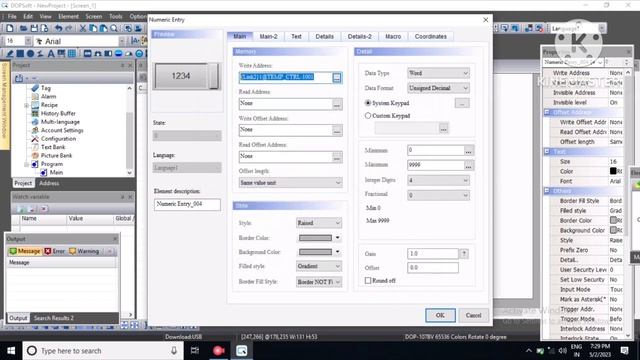Image resolution: width=640 pixels, height=360 pixels.
Task: Select the text A tool icon
Action: click(x=51, y=53)
